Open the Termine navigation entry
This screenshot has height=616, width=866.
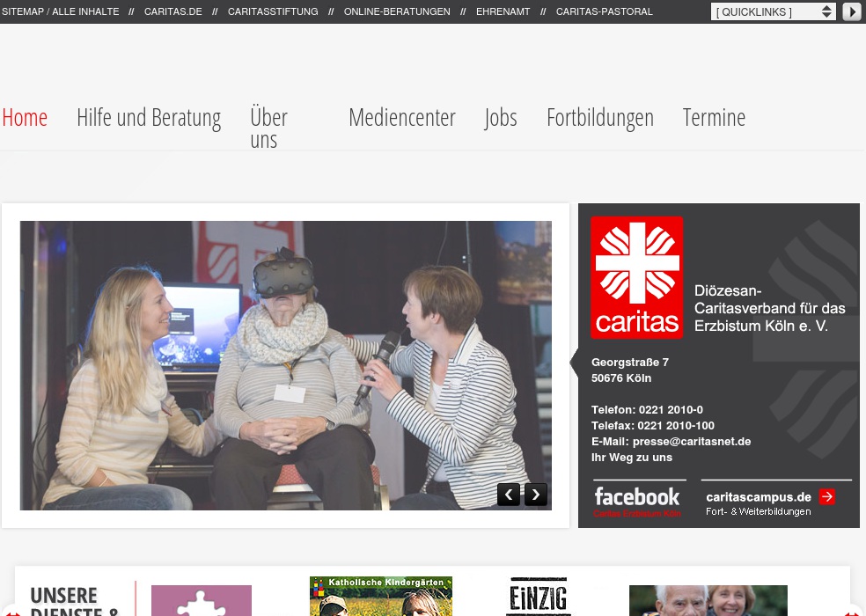[714, 116]
